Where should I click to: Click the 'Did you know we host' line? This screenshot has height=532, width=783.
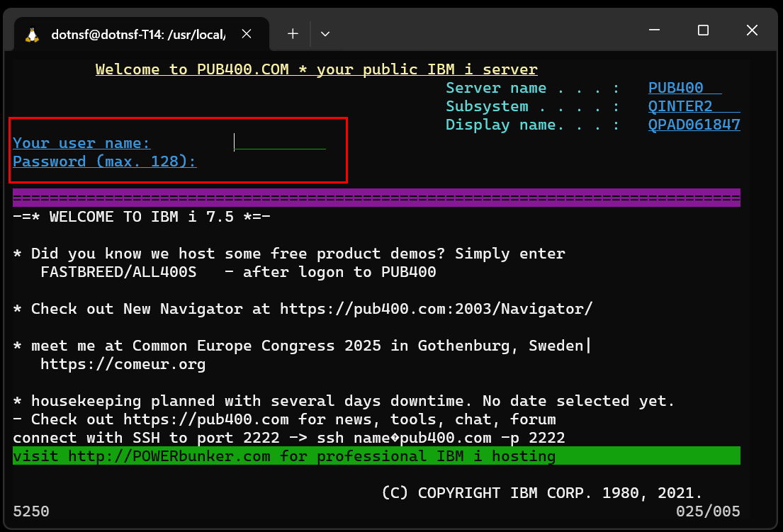pos(288,254)
